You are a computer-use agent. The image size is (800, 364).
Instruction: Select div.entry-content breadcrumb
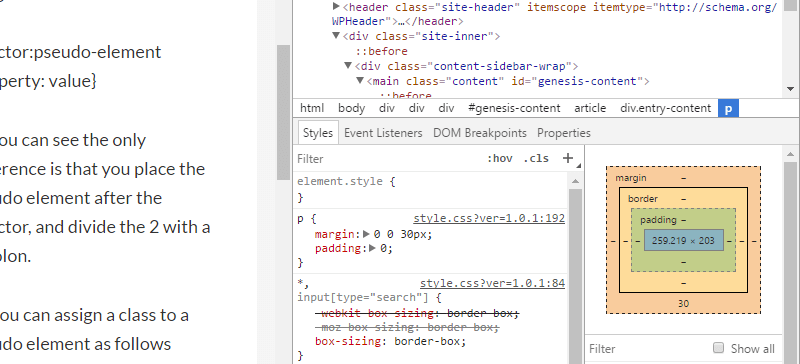click(x=665, y=108)
